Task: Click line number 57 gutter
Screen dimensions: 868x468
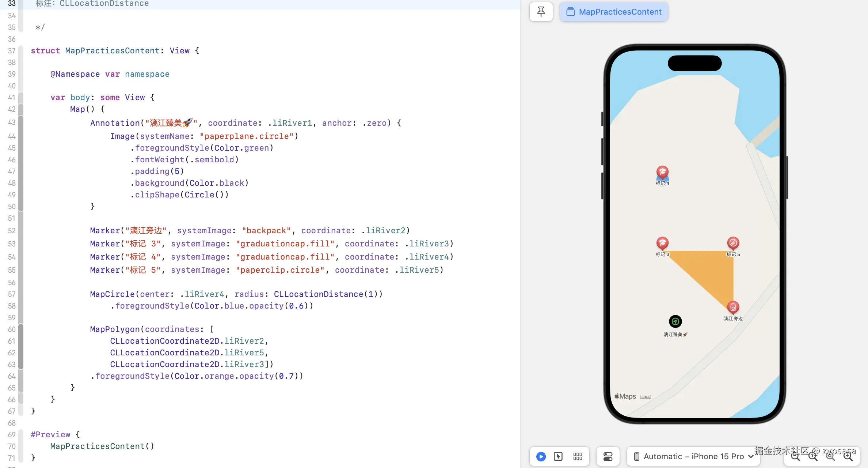Action: [x=12, y=294]
